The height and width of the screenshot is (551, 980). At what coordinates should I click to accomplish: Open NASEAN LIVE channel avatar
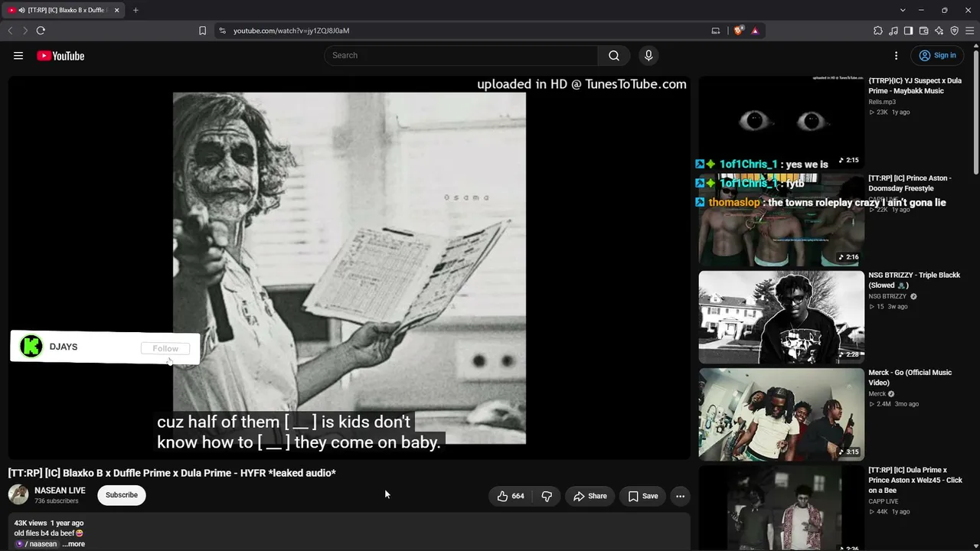[18, 495]
